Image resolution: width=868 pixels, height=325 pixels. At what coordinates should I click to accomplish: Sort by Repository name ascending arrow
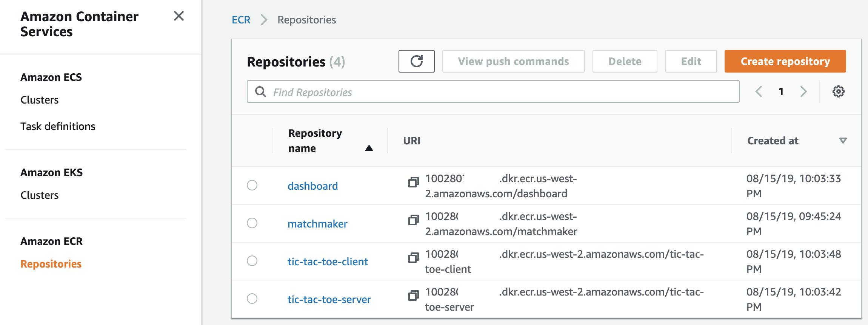click(369, 148)
